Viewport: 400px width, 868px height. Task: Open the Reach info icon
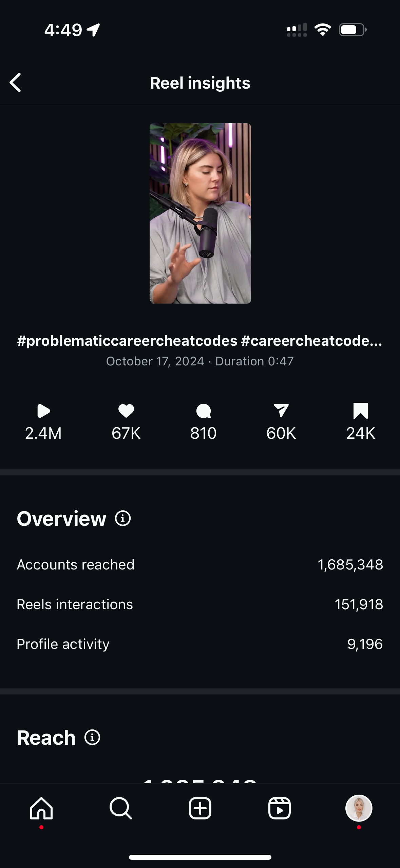[92, 738]
